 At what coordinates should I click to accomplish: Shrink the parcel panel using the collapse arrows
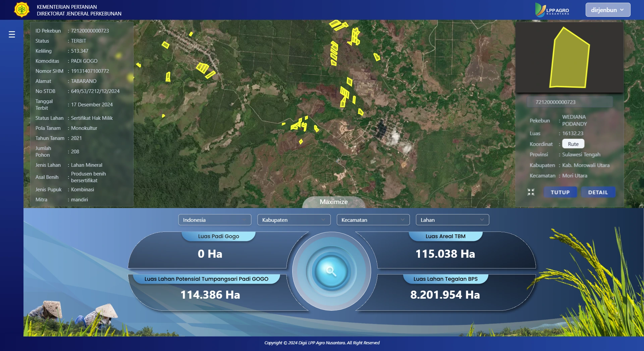click(x=531, y=192)
